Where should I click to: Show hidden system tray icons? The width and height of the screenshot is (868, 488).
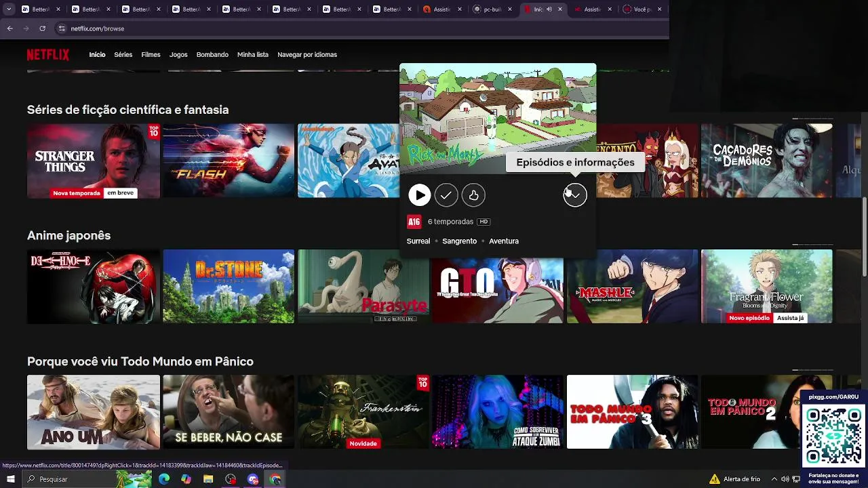[774, 479]
